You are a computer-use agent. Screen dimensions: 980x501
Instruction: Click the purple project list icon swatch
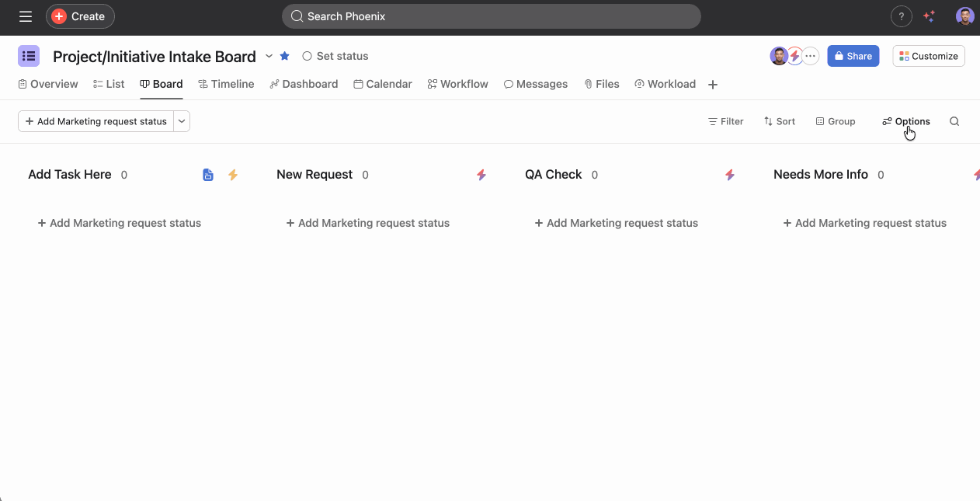[x=29, y=56]
